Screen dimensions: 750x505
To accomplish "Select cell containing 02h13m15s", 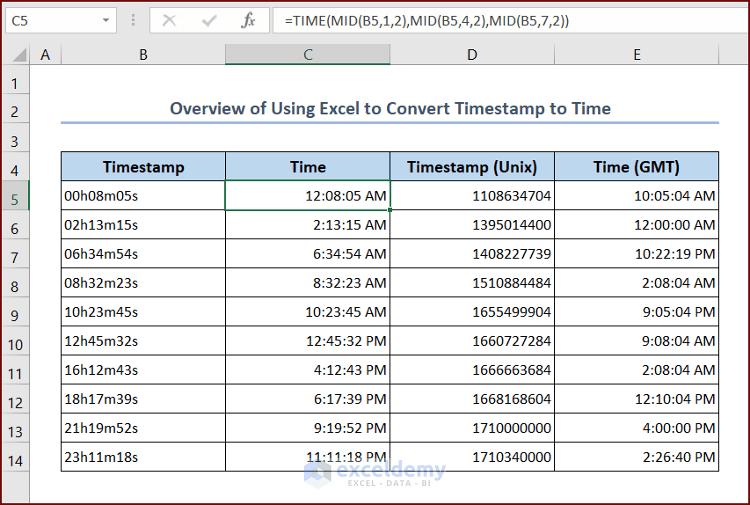I will click(143, 225).
